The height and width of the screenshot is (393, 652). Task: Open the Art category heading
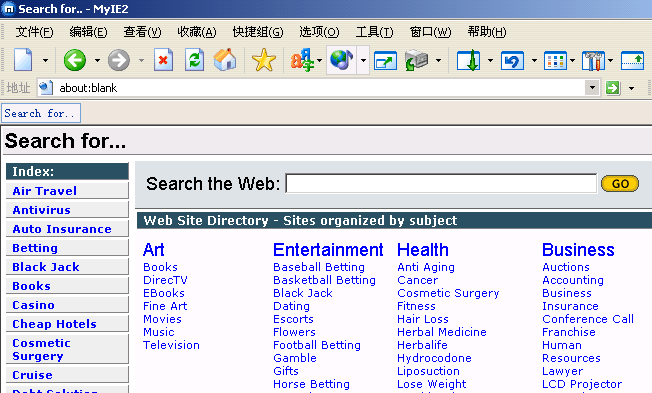click(154, 250)
